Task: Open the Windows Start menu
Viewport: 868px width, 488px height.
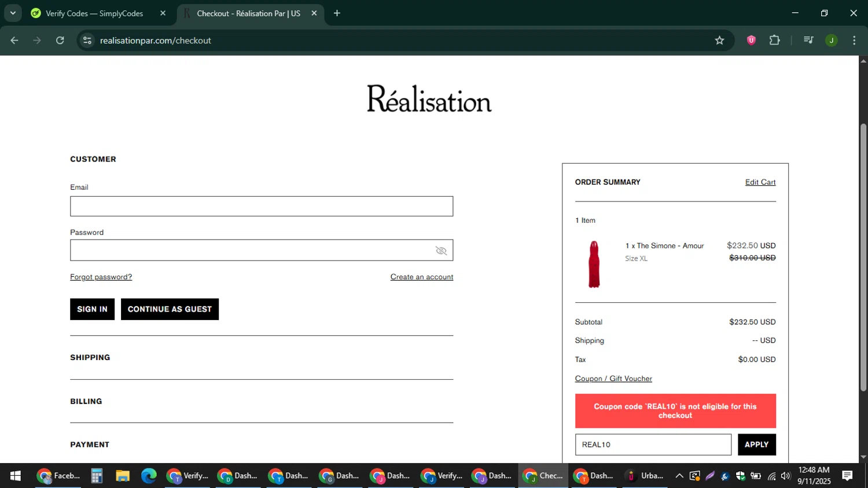Action: [16, 476]
